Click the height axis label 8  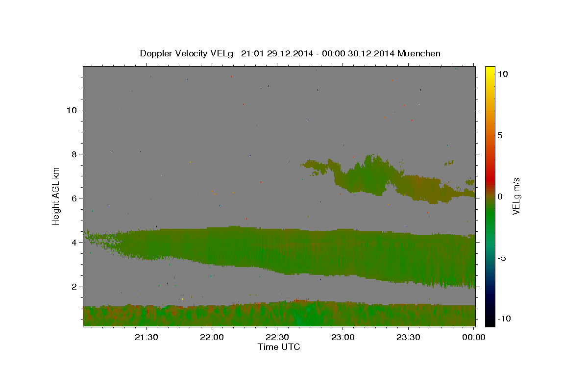pos(74,154)
